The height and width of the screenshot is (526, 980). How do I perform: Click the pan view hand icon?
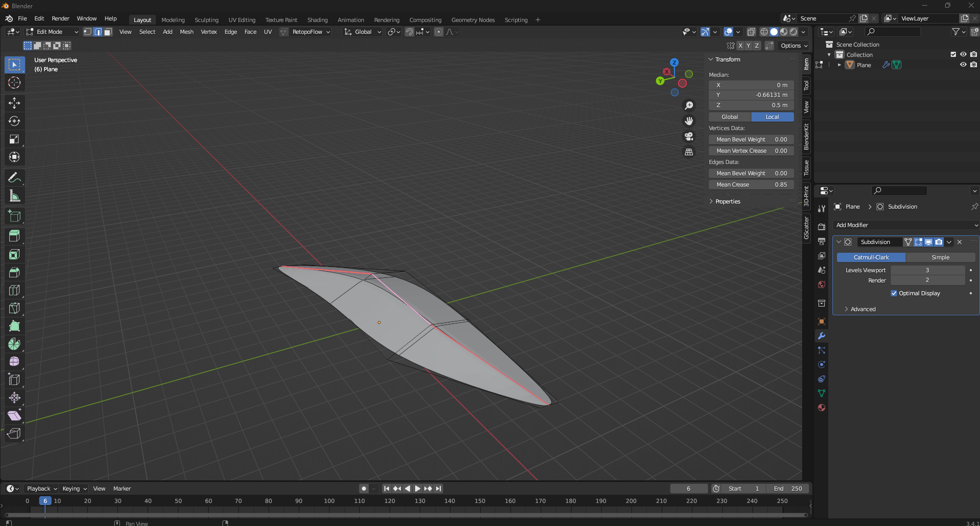(689, 121)
